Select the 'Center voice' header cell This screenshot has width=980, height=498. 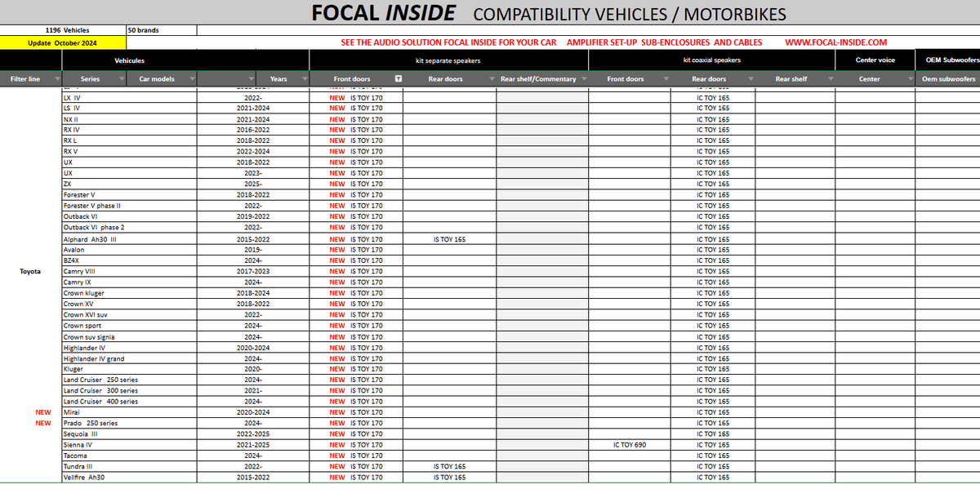pyautogui.click(x=875, y=60)
